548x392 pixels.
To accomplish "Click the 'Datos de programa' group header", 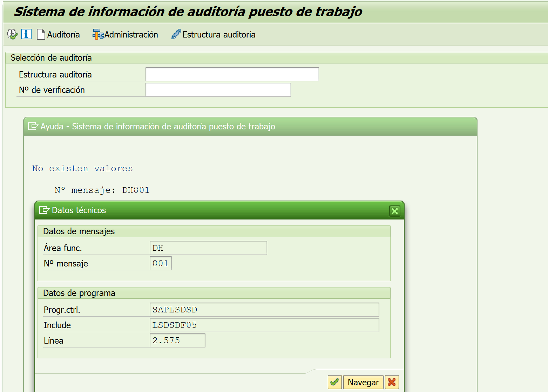I will point(79,293).
